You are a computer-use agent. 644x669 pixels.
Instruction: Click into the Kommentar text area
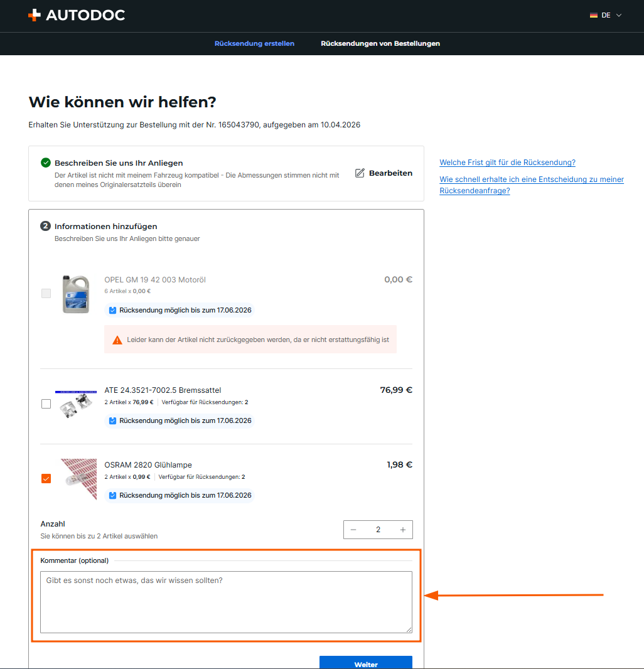(226, 602)
